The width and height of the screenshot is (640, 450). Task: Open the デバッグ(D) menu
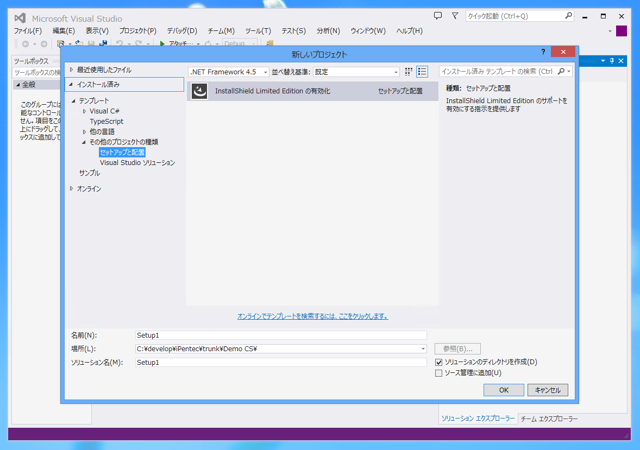pos(182,31)
